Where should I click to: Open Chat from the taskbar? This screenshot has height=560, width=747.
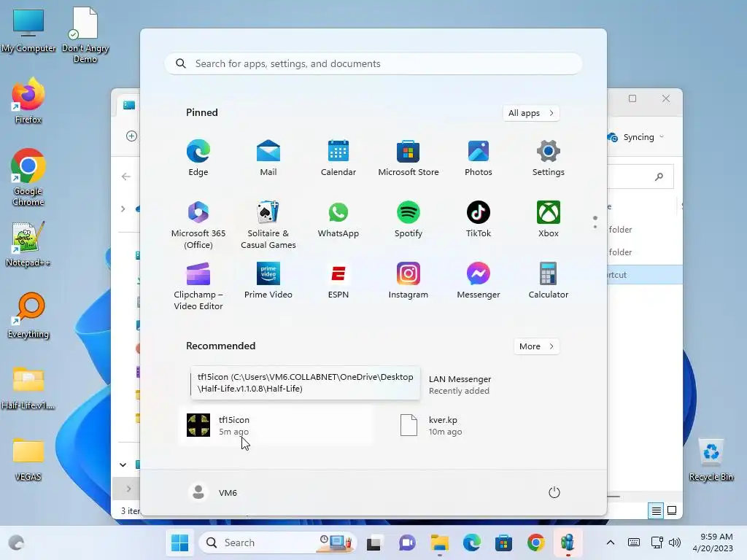coord(407,542)
